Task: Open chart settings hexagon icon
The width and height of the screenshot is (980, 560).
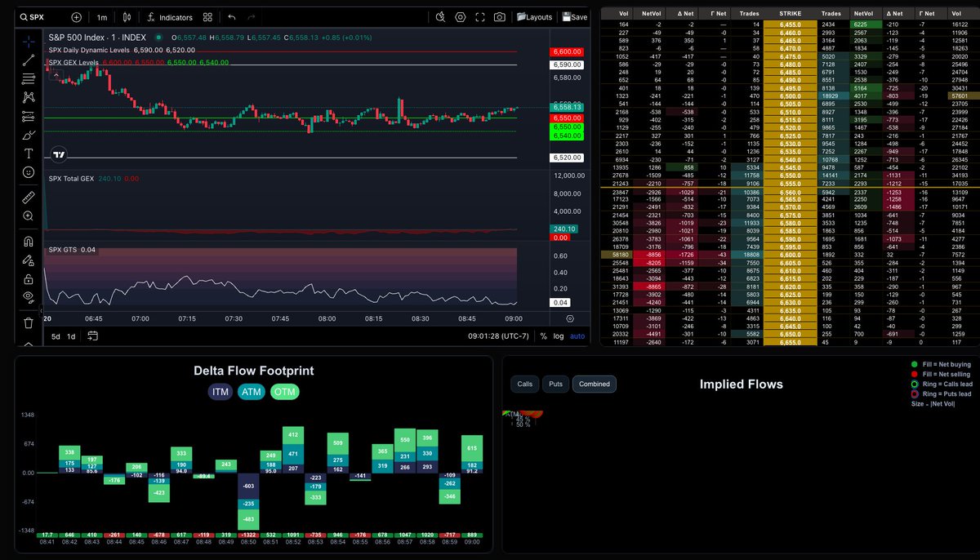Action: tap(461, 17)
